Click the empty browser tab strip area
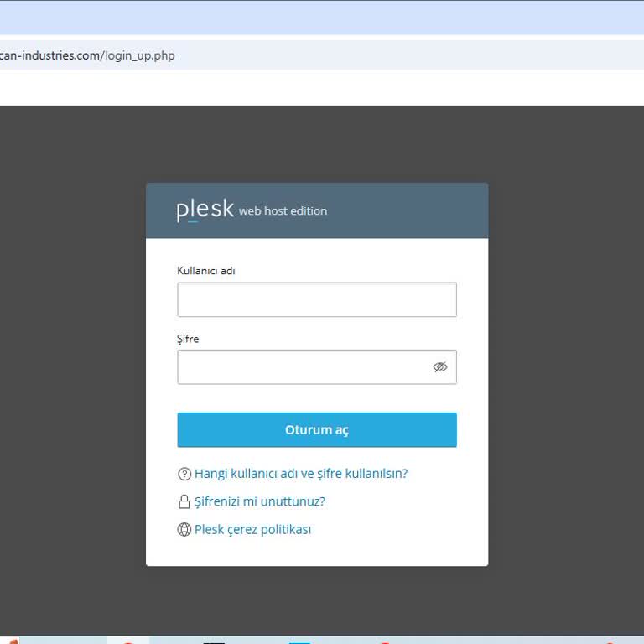The width and height of the screenshot is (644, 644). point(322,18)
